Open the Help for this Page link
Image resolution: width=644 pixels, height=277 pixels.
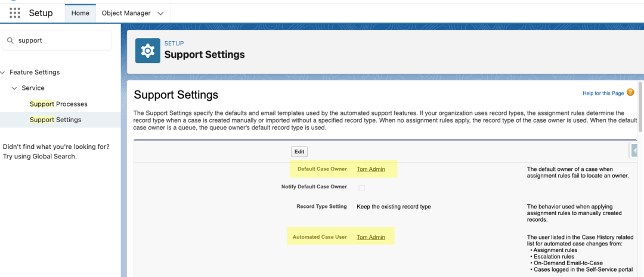pos(603,94)
